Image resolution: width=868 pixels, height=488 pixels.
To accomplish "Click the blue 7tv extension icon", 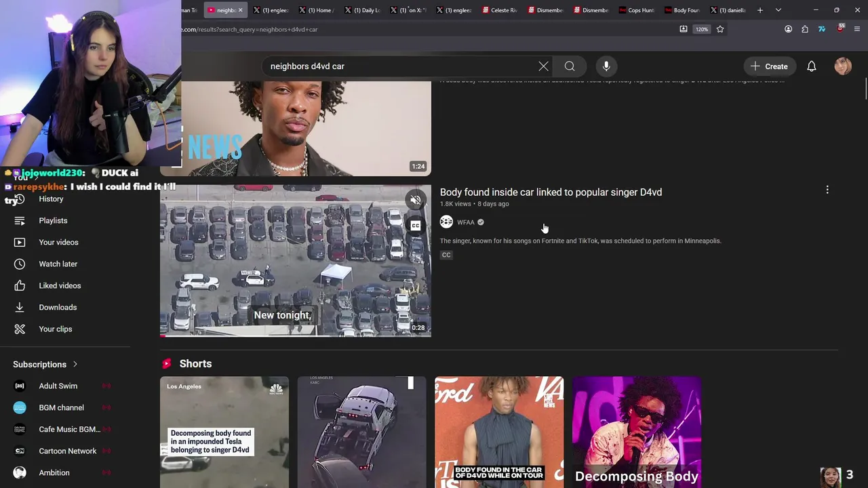I will click(x=822, y=29).
